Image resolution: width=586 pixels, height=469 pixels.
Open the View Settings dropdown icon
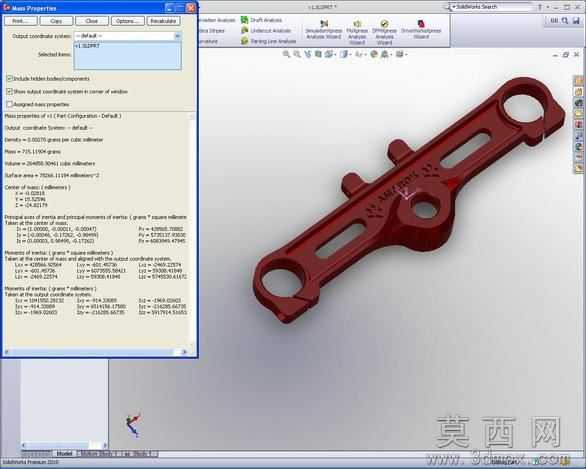(401, 54)
